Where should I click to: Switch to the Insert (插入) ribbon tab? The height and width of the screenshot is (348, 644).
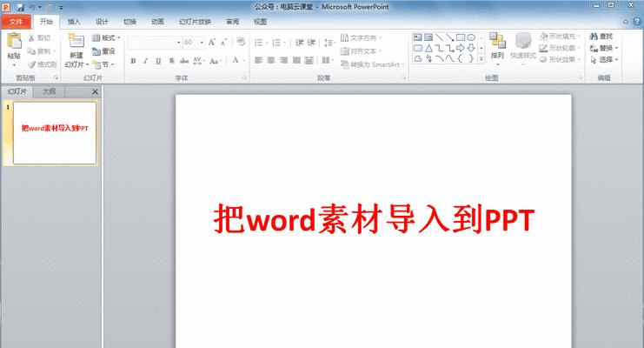[74, 22]
